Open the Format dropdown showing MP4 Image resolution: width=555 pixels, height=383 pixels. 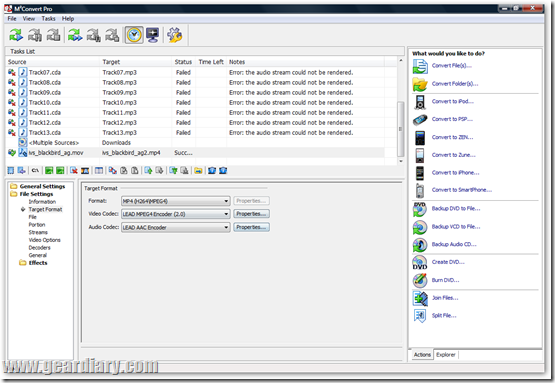tap(176, 201)
